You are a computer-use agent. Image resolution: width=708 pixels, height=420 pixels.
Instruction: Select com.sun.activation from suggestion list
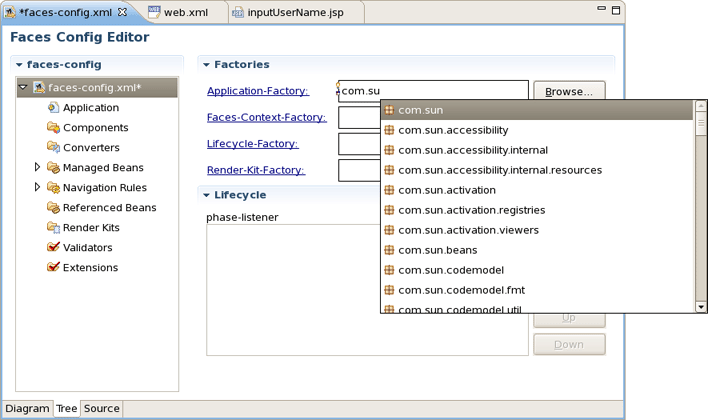446,190
